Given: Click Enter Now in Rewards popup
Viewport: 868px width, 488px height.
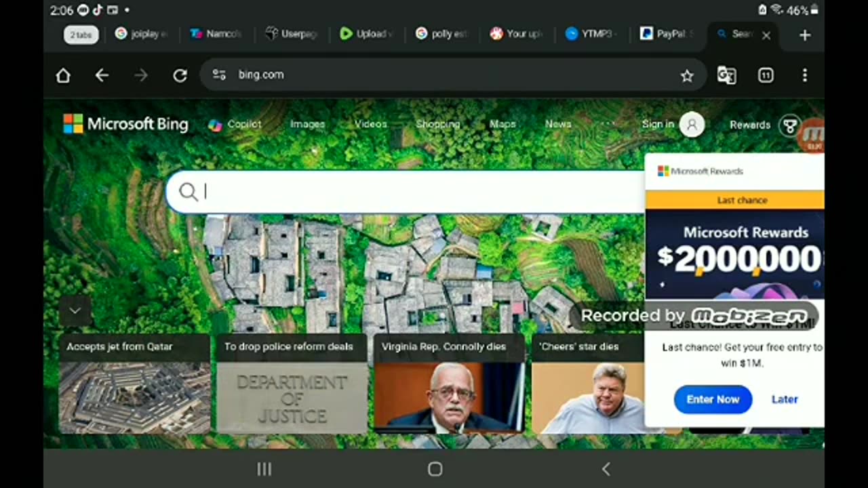Looking at the screenshot, I should 713,399.
